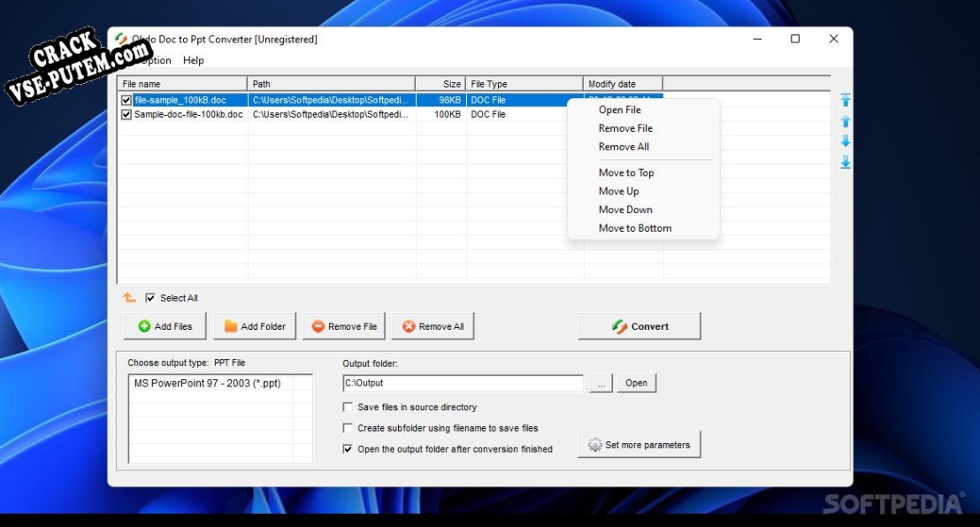The image size is (980, 527).
Task: Select the Move to Top arrow icon
Action: coord(846,100)
